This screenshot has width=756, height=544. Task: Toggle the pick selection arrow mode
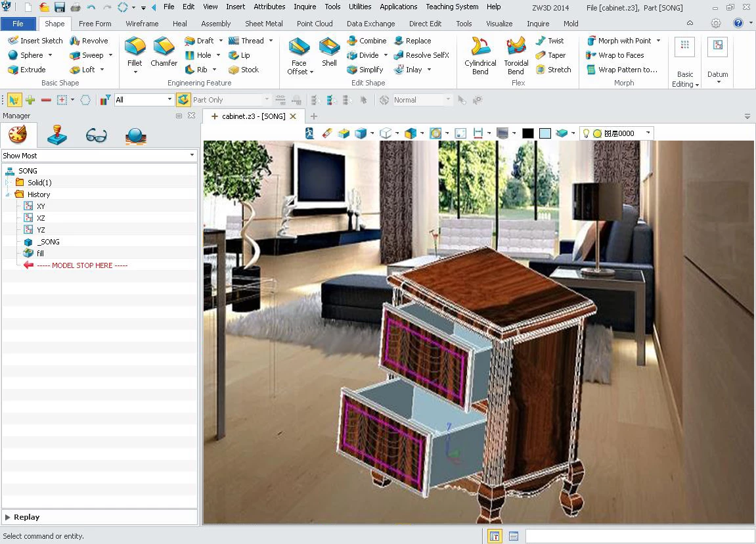point(14,100)
